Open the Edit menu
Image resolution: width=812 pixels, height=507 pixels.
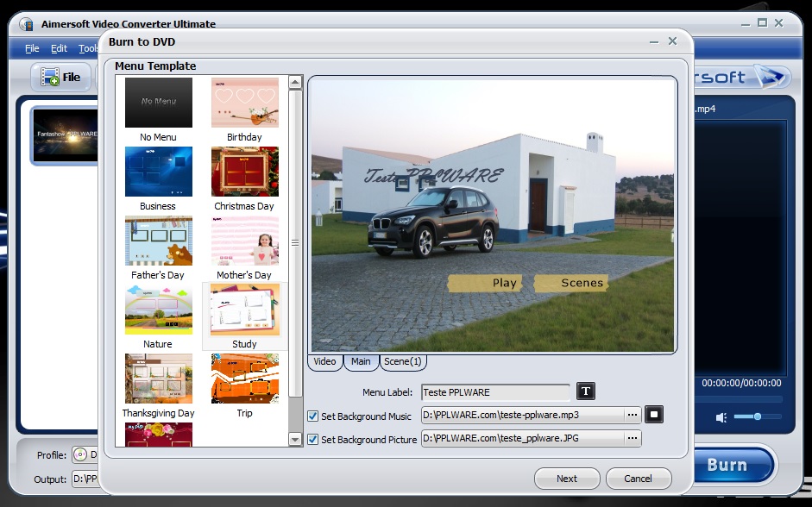59,49
